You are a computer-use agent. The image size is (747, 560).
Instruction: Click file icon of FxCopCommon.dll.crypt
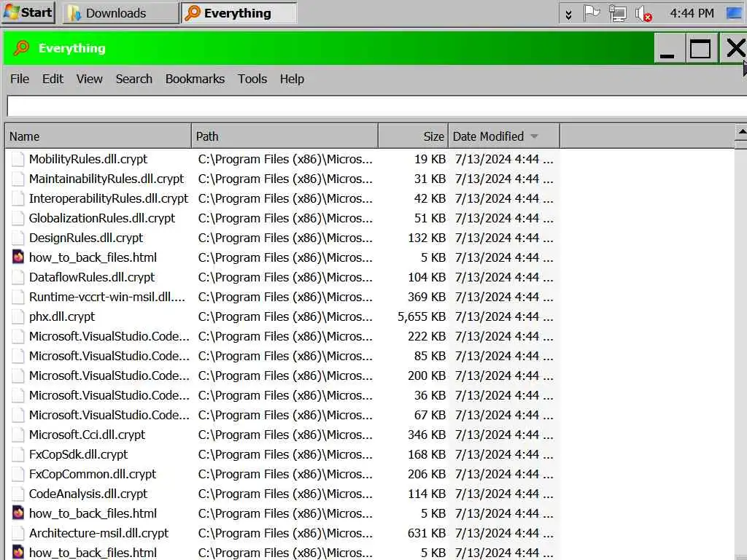tap(18, 474)
